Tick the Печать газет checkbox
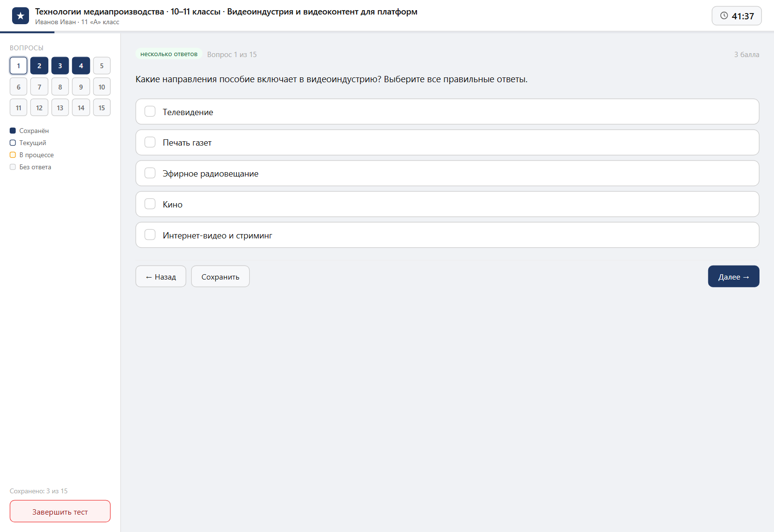The height and width of the screenshot is (532, 774). pos(150,142)
